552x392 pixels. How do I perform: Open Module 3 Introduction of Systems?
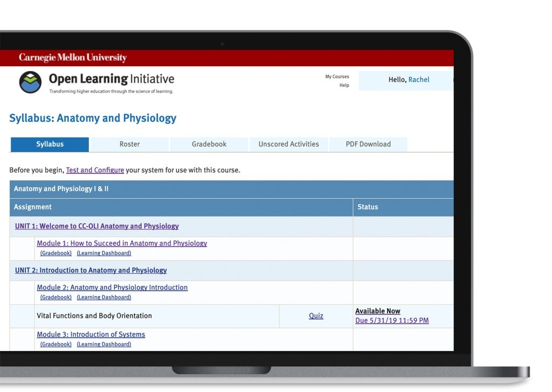[91, 334]
